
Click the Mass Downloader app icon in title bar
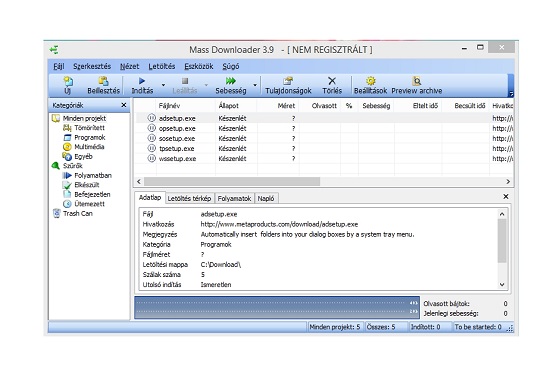(x=54, y=50)
